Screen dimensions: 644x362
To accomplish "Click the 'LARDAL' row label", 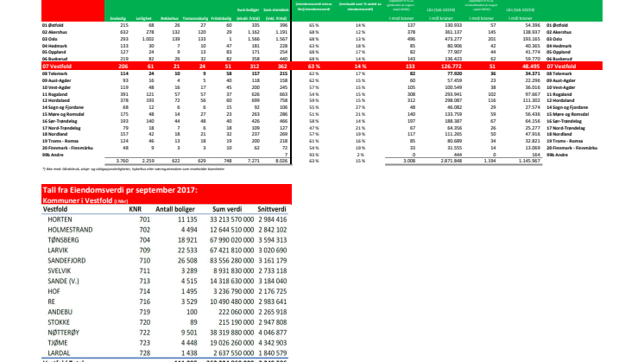I will point(59,353).
